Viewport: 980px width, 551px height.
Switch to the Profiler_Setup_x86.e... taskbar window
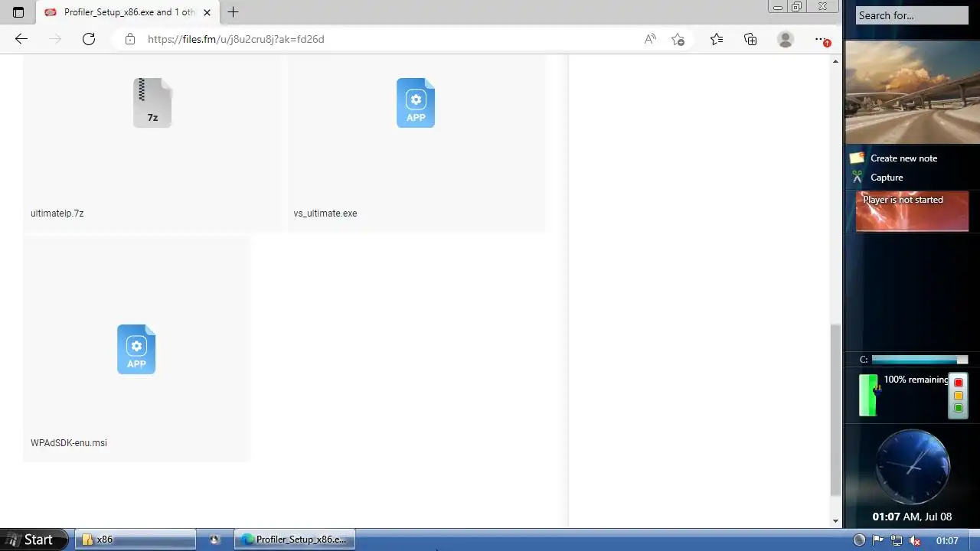pos(294,540)
